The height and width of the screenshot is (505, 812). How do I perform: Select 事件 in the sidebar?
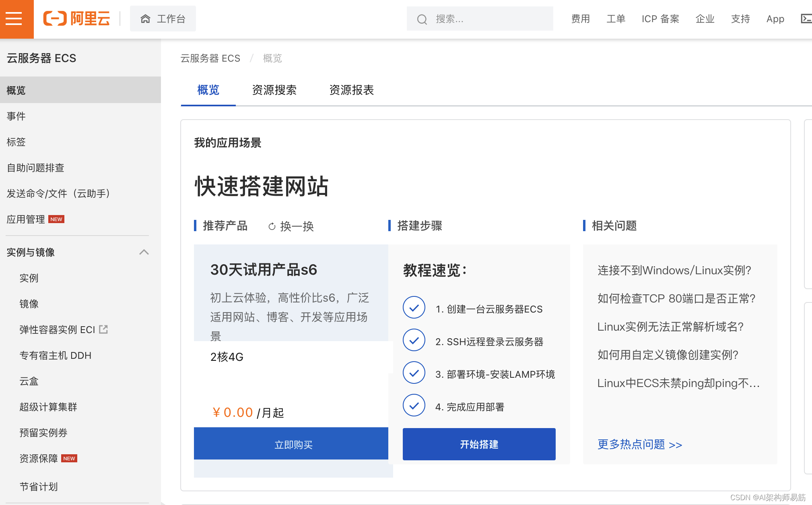(x=80, y=116)
